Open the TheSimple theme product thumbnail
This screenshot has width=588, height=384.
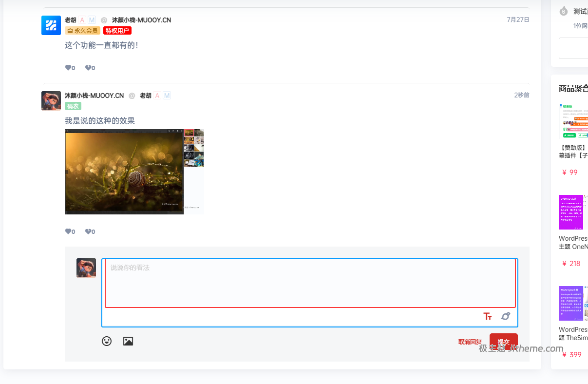(x=573, y=303)
